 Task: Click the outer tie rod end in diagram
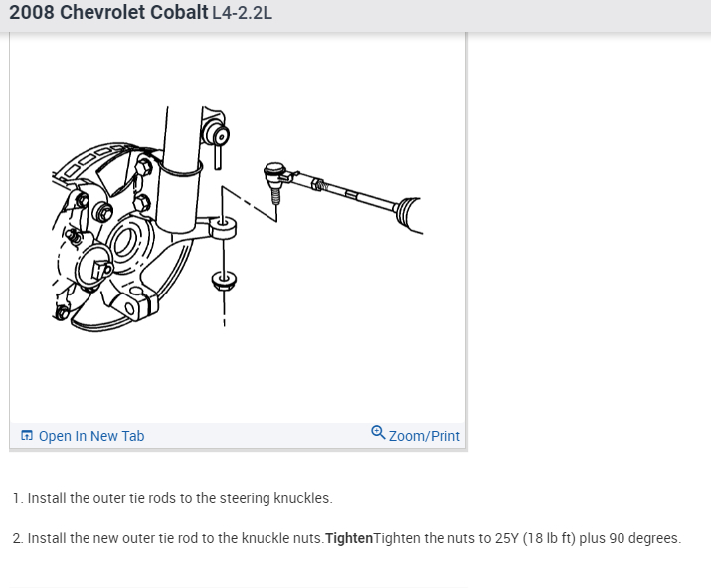click(275, 177)
